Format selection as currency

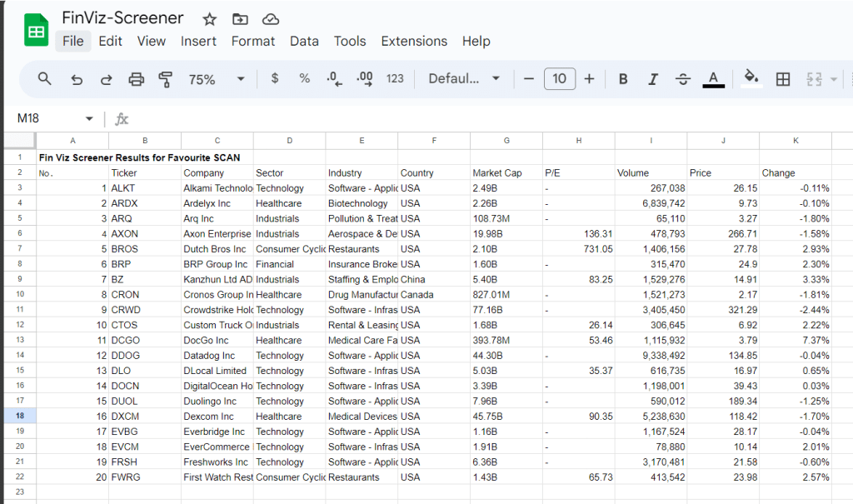tap(275, 78)
